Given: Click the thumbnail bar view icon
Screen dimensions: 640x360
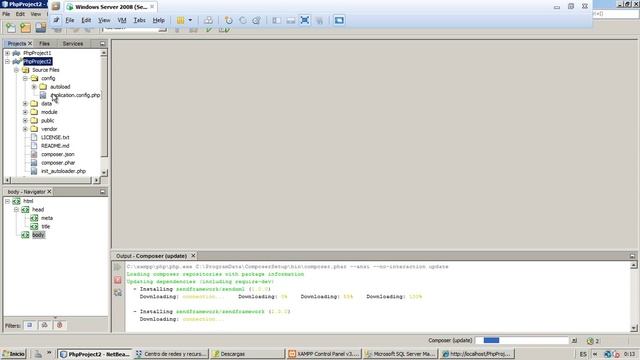Looking at the screenshot, I should 291,20.
